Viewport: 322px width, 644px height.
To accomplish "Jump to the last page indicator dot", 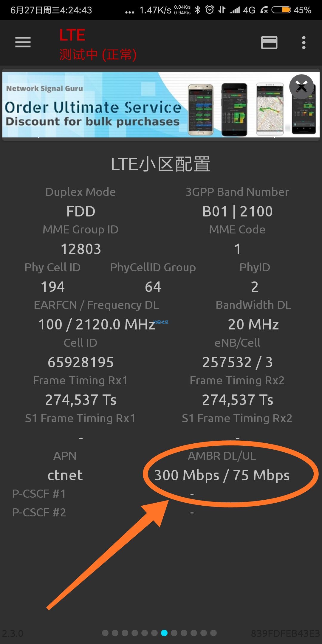I will [x=213, y=633].
